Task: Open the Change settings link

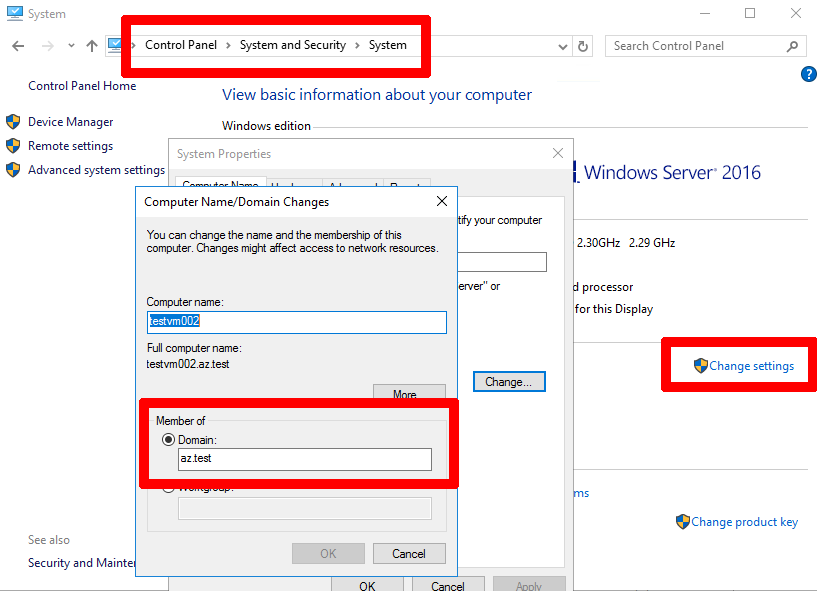Action: click(751, 366)
